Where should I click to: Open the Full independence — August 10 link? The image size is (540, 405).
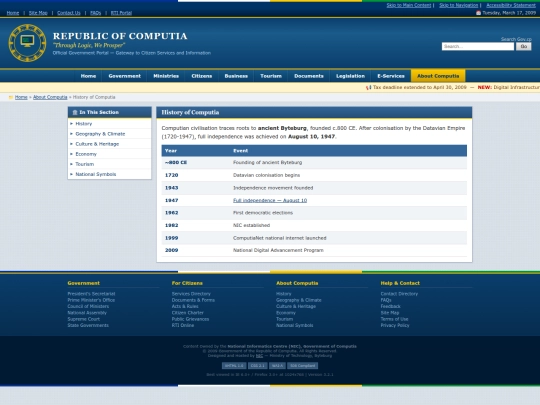click(270, 200)
